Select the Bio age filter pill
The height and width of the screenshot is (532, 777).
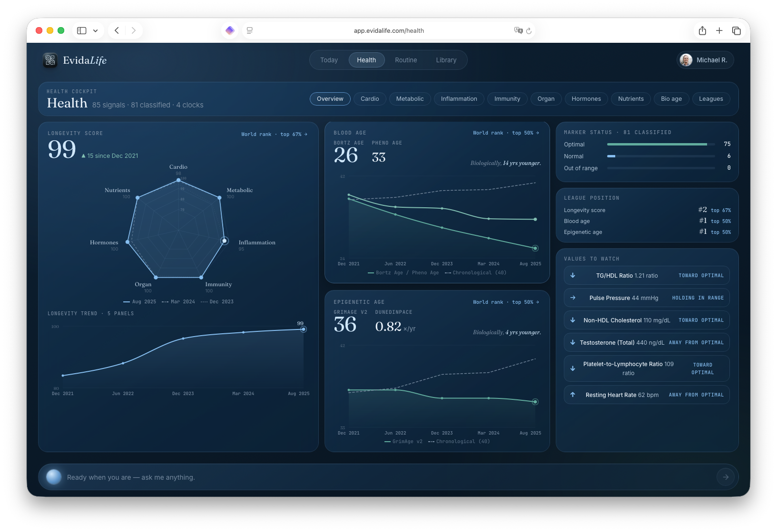[671, 99]
